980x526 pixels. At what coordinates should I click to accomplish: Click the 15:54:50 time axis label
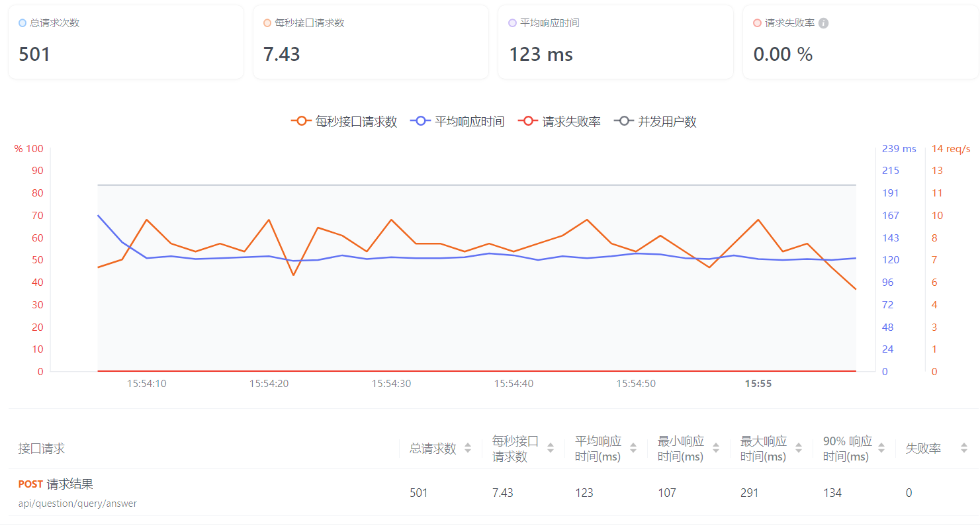[636, 384]
